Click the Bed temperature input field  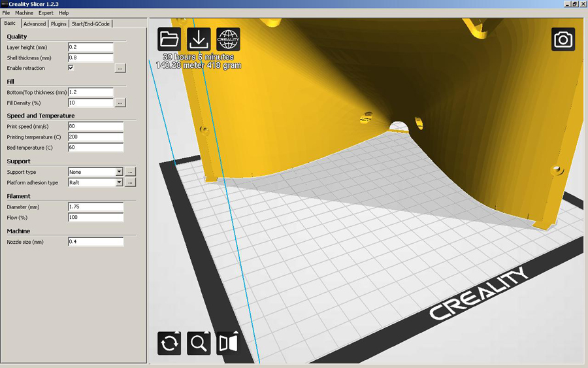click(x=95, y=148)
